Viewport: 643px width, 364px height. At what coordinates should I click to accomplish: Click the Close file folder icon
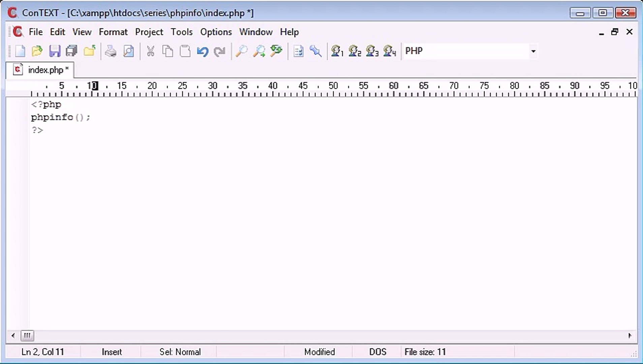click(90, 51)
